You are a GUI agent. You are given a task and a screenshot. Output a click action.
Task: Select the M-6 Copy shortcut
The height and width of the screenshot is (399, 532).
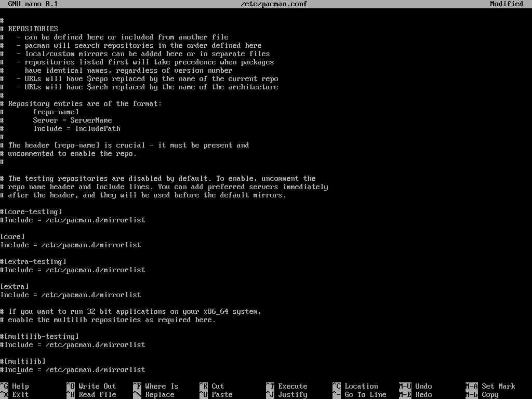(x=482, y=395)
